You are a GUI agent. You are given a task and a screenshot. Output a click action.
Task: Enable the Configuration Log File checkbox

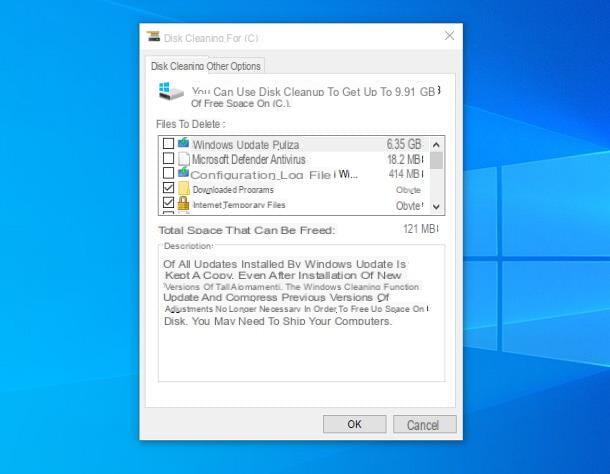[168, 173]
